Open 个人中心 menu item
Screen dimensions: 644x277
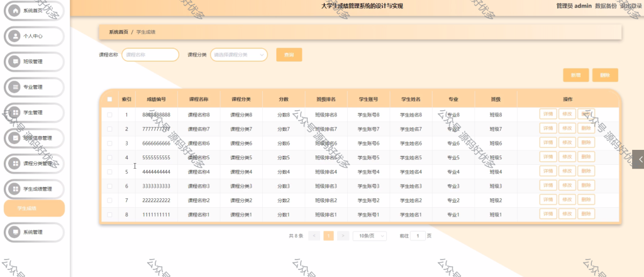pyautogui.click(x=34, y=36)
